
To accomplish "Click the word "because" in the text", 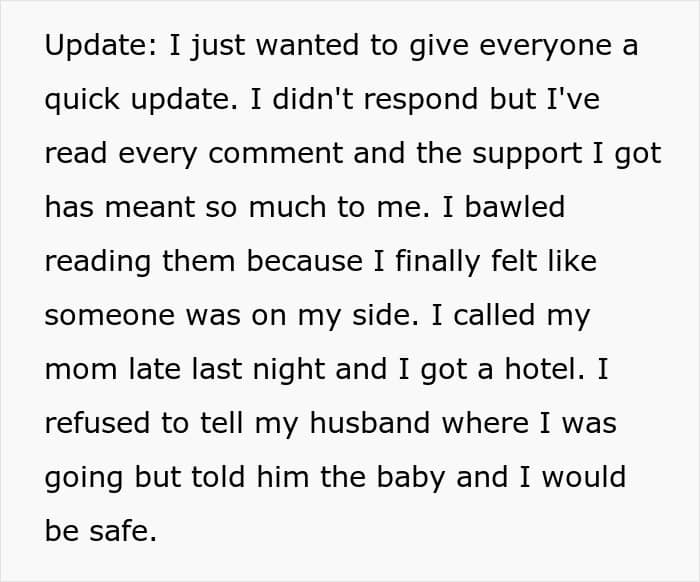I will click(304, 261).
